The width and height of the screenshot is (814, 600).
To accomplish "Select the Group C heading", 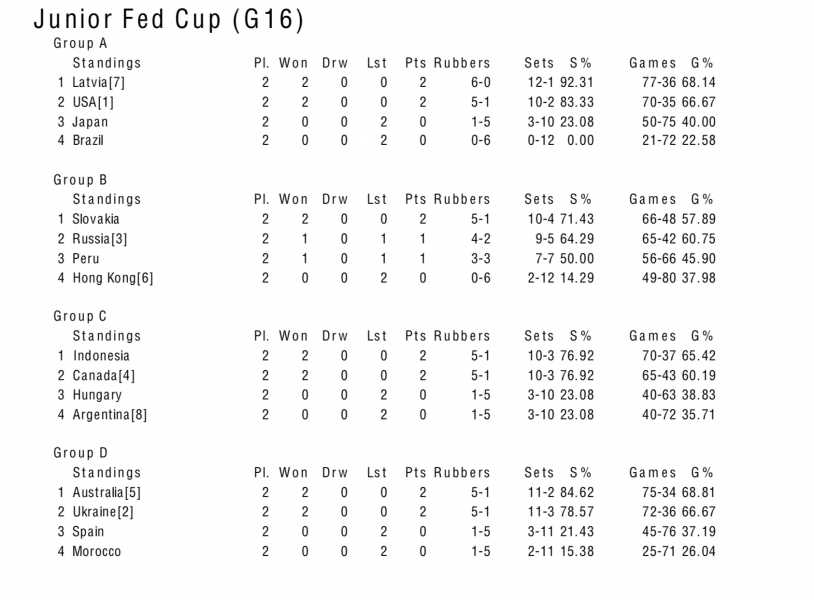I will 80,316.
